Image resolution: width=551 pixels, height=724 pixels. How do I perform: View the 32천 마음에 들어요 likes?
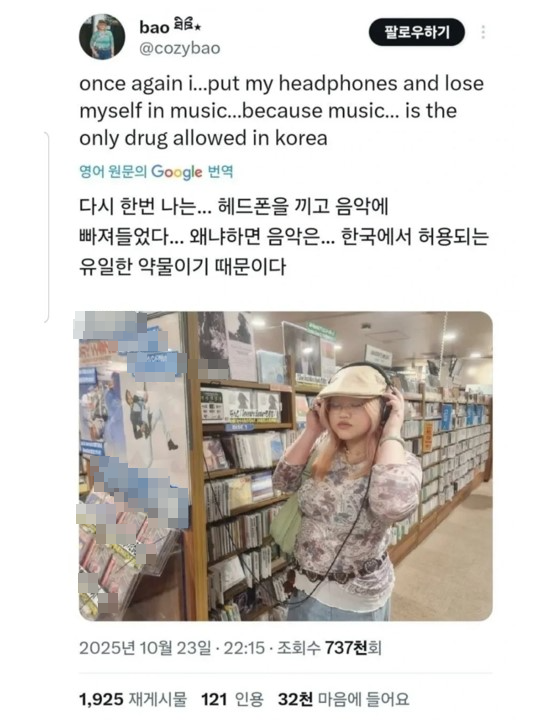(343, 699)
